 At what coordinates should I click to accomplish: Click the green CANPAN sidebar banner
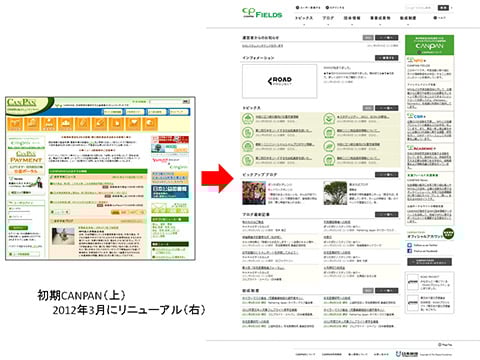429,45
